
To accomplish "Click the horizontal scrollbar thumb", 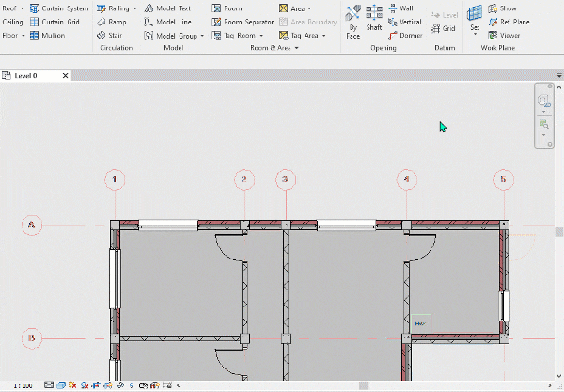I will pos(364,385).
